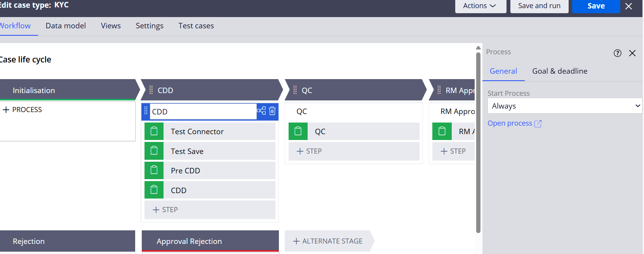Open the Goal & deadline tab

point(560,71)
